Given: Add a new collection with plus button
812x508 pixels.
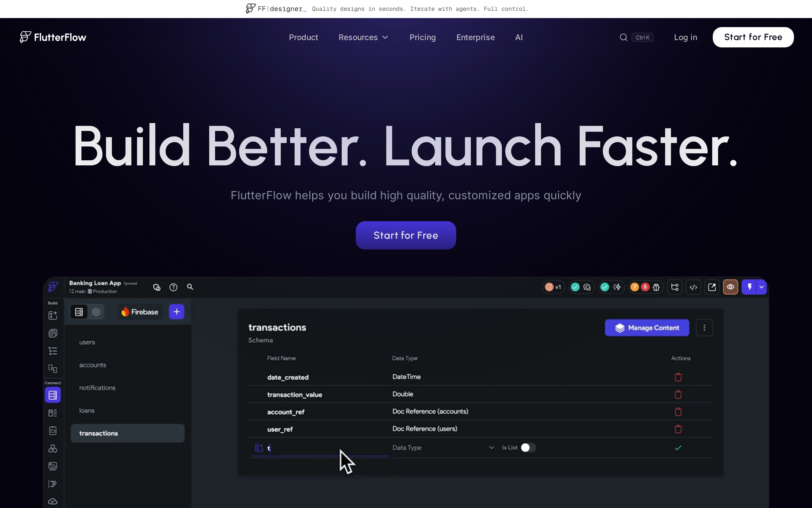Looking at the screenshot, I should click(x=176, y=312).
